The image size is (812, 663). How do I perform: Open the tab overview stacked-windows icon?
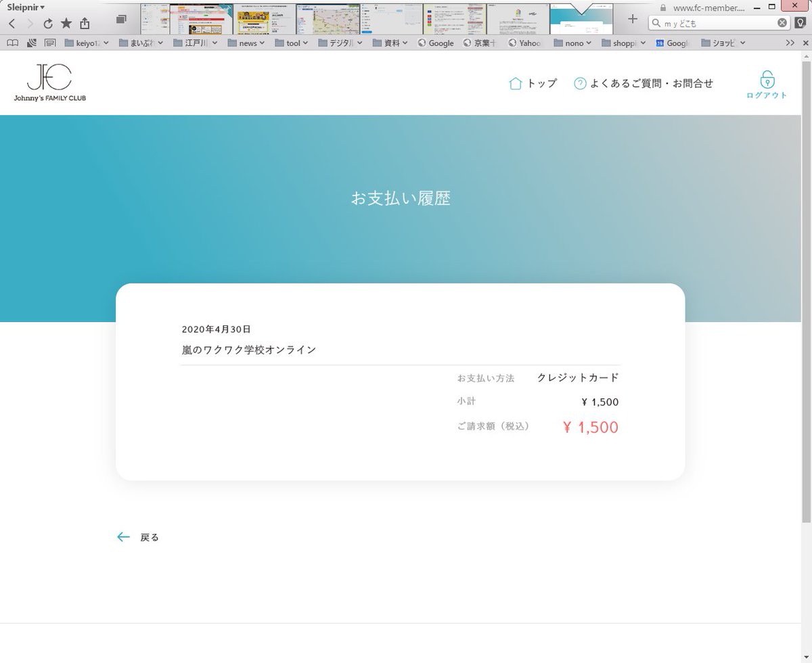[121, 20]
